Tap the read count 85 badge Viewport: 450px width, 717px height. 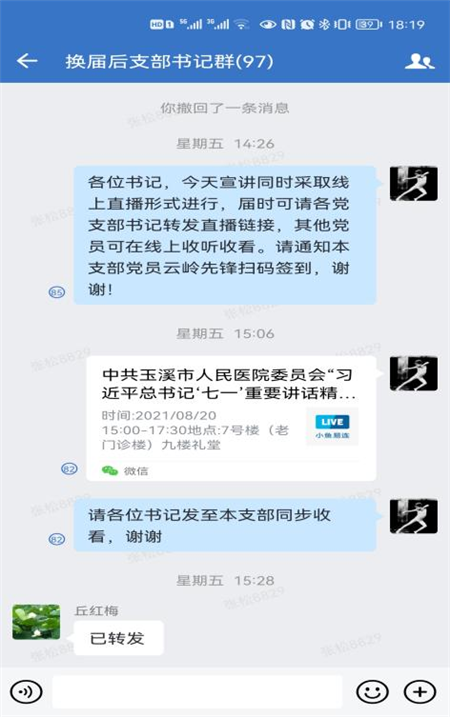point(57,292)
